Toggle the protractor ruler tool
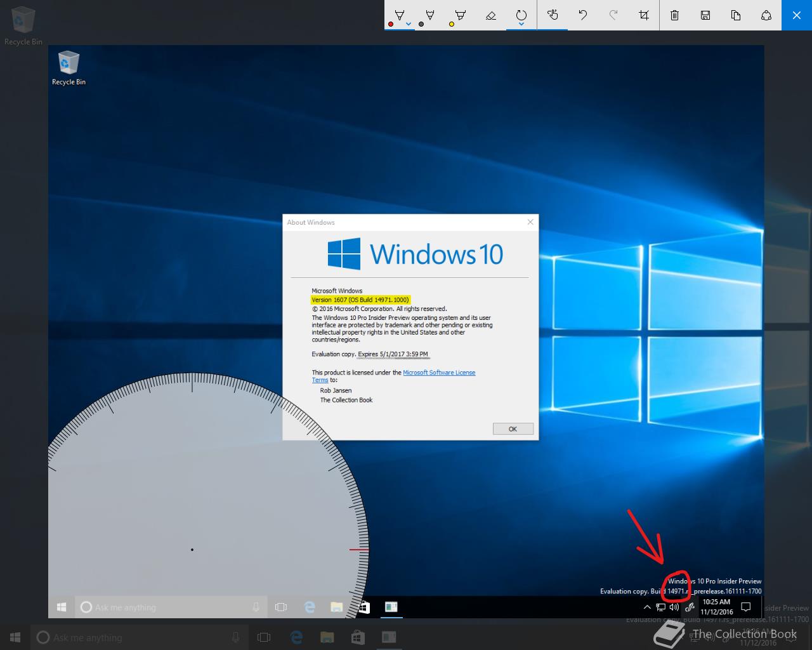The height and width of the screenshot is (650, 812). (521, 14)
